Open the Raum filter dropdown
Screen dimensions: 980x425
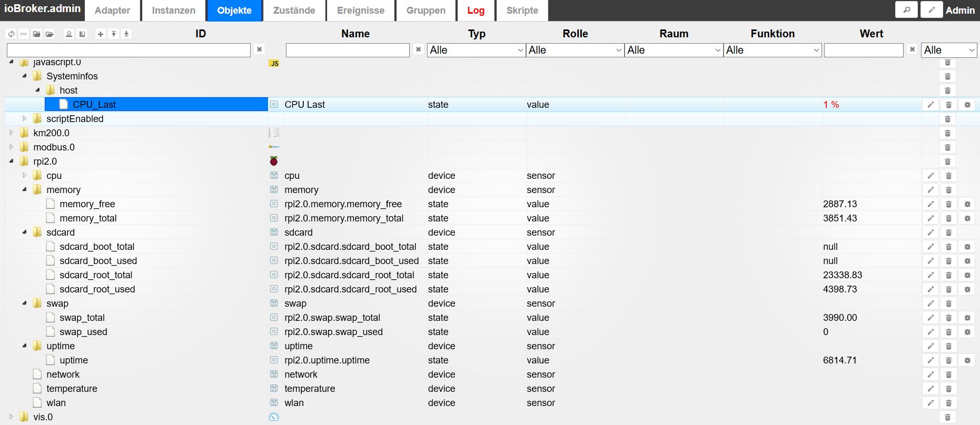point(674,50)
